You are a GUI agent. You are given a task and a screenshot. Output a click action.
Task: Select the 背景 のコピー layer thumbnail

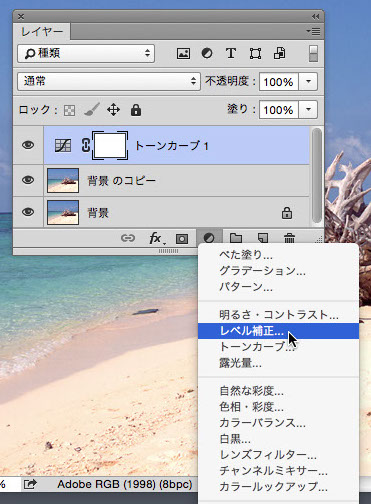(63, 180)
